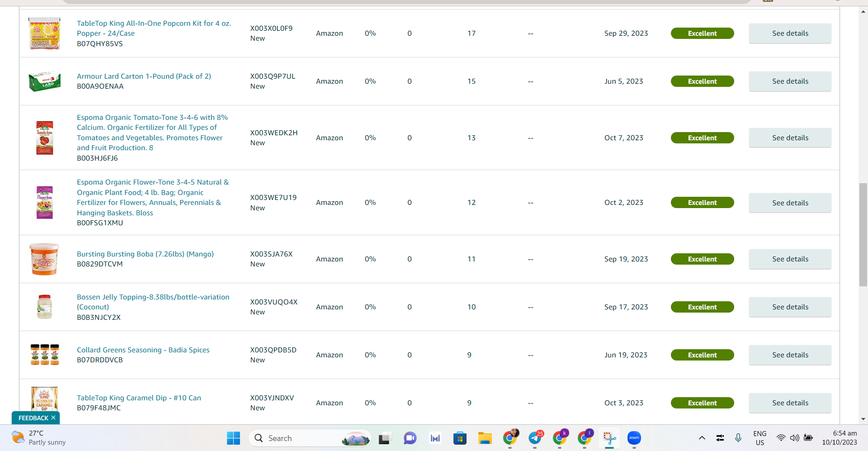Click the Bossen Jelly bottle thumbnail
The image size is (868, 451).
[44, 307]
